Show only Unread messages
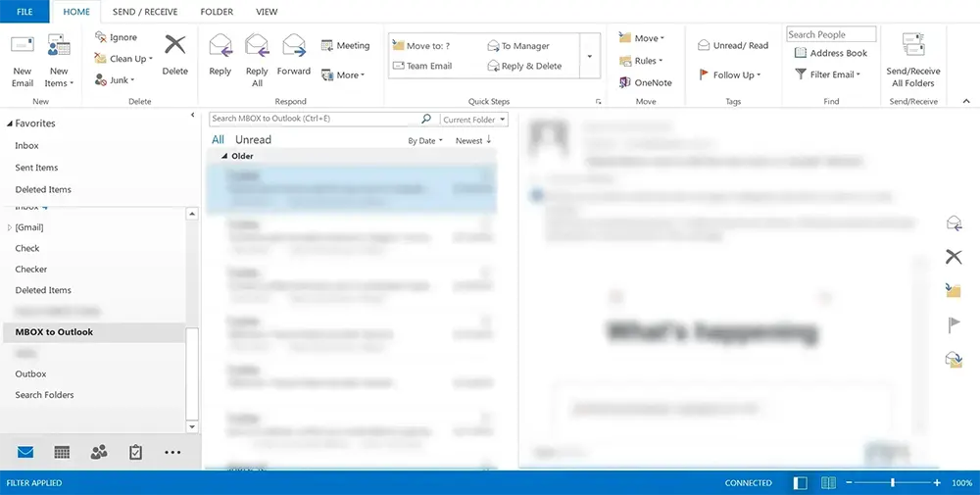 tap(253, 140)
